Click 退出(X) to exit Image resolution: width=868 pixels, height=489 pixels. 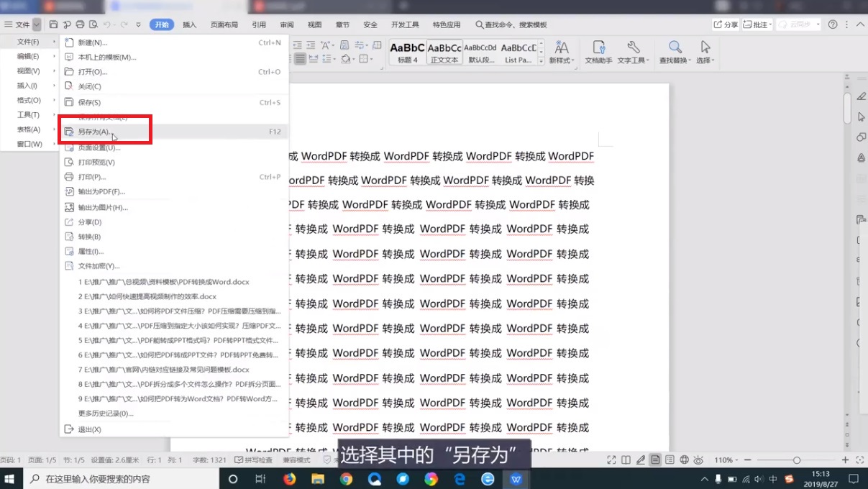tap(174, 429)
